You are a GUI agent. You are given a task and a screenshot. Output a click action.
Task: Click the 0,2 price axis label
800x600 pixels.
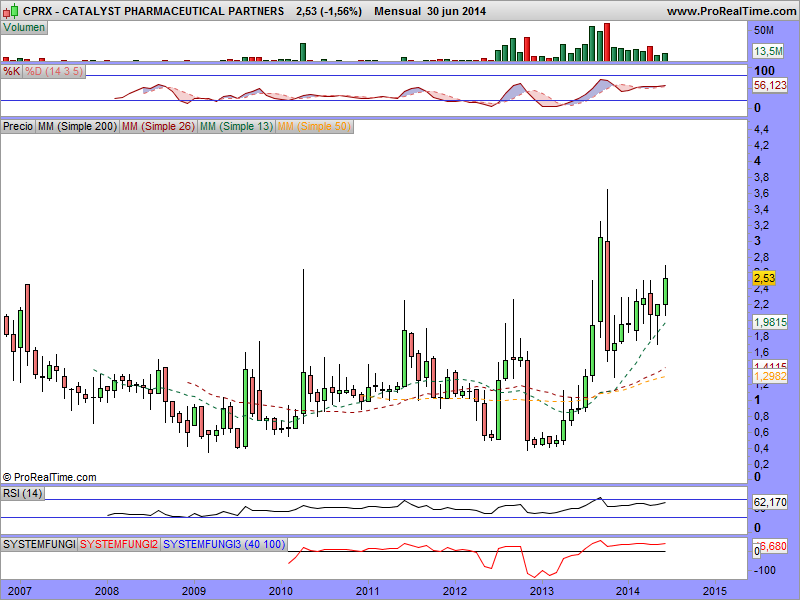[x=761, y=464]
